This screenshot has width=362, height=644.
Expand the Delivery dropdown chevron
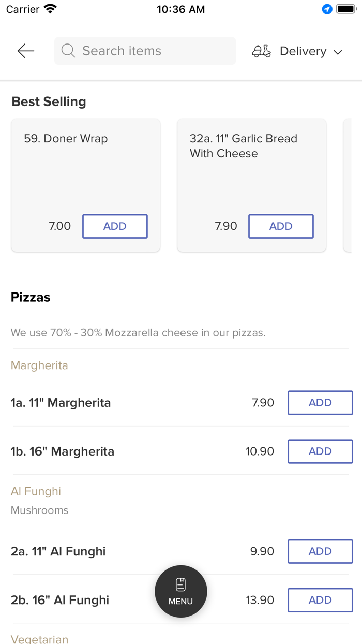(338, 52)
